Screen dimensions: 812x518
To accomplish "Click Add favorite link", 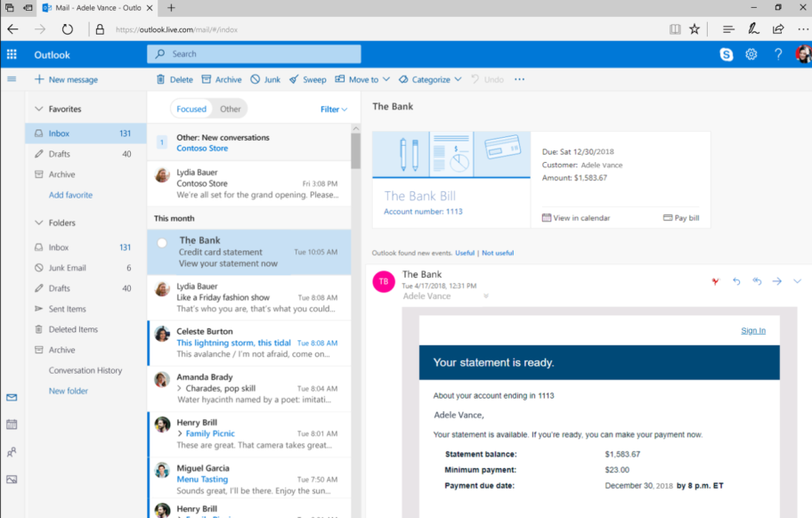I will click(x=71, y=195).
